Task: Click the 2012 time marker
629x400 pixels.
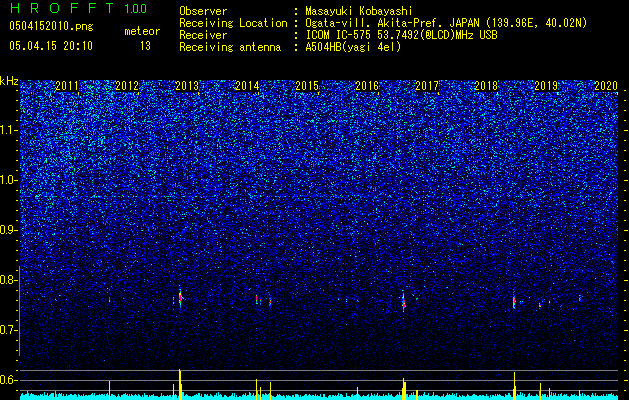Action: tap(127, 86)
